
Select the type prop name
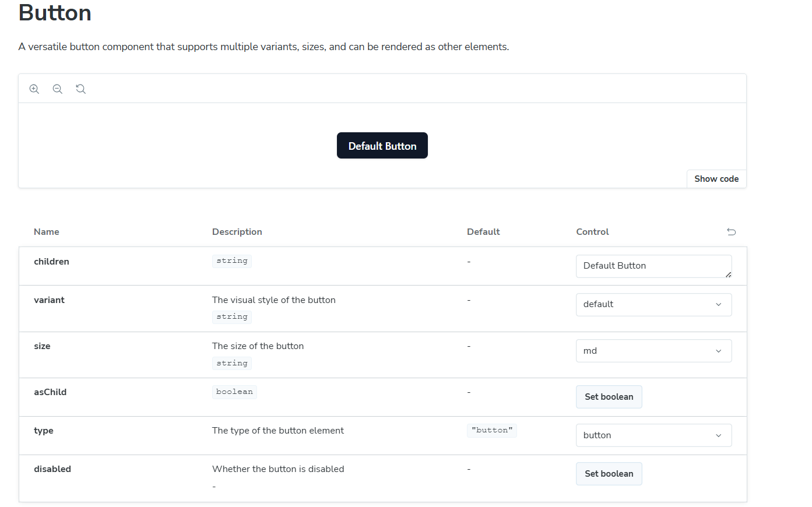tap(44, 431)
